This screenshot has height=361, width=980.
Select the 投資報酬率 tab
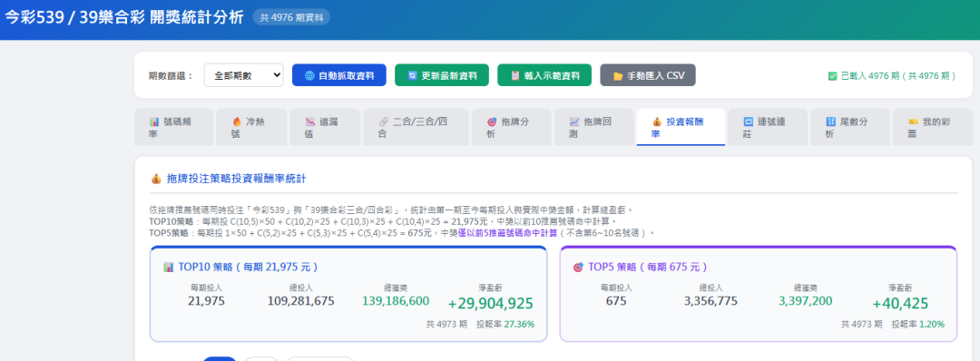pyautogui.click(x=681, y=127)
